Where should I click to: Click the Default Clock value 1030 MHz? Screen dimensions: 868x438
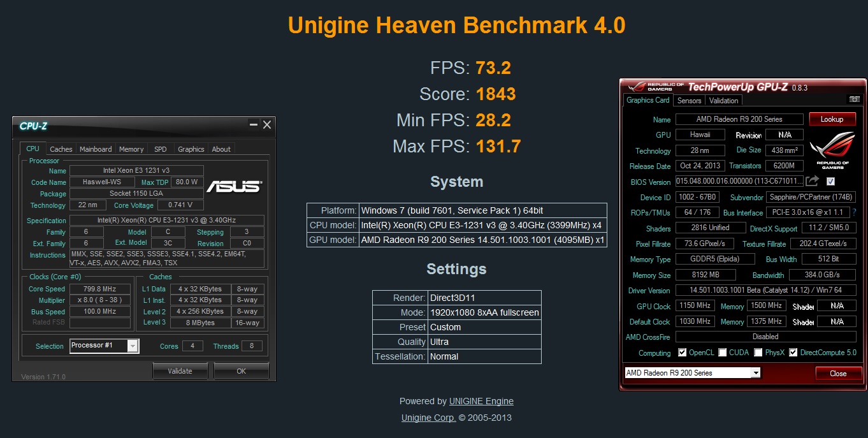[x=695, y=321]
